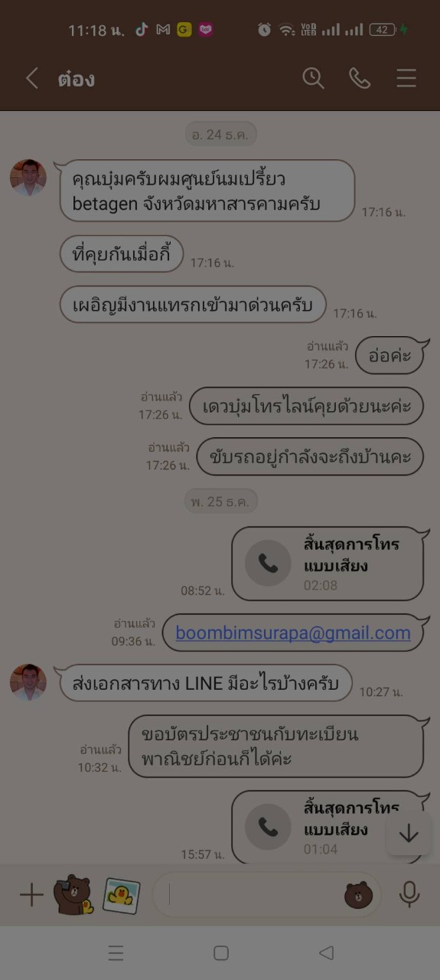Viewport: 440px width, 980px height.
Task: Open the plus attachment menu
Action: 31,894
